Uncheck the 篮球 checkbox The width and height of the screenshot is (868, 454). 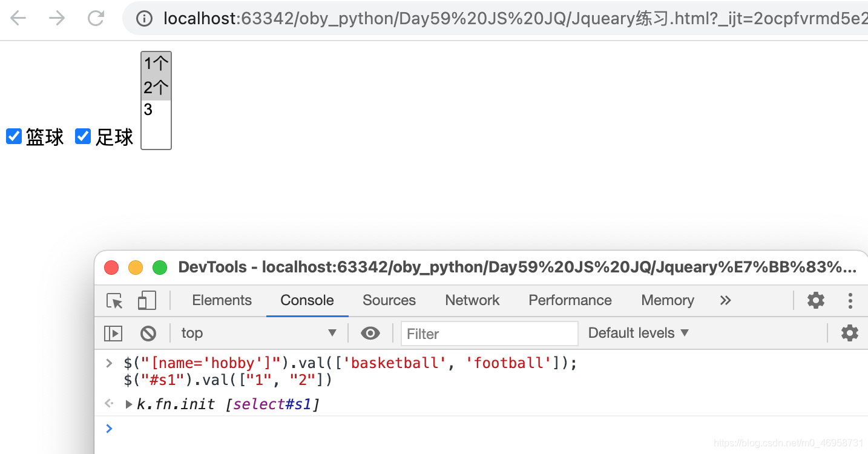[x=14, y=136]
